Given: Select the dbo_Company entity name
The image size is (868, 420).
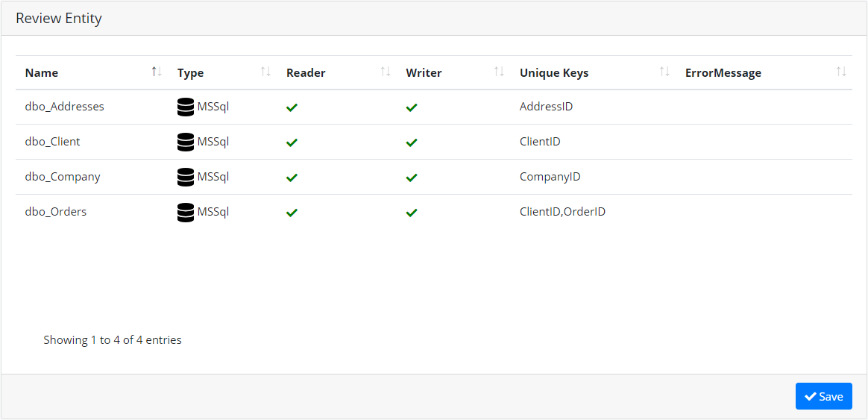Looking at the screenshot, I should pyautogui.click(x=63, y=177).
